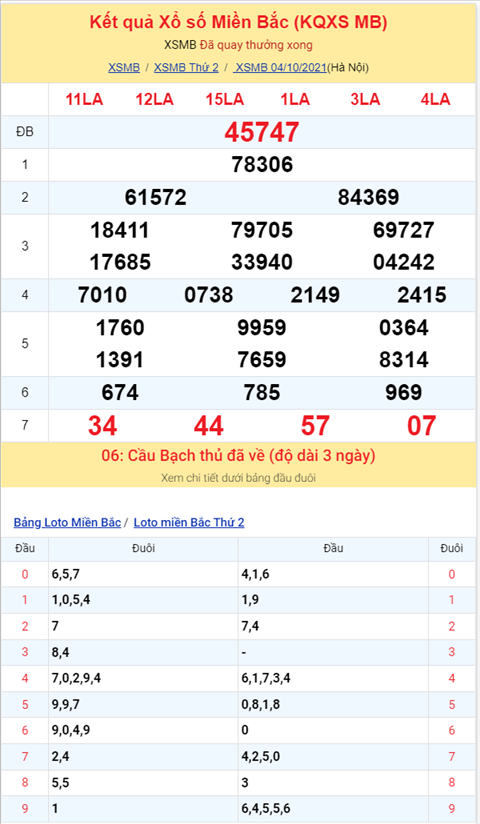Click the Đã quay thưởng xong status
Image resolution: width=480 pixels, height=824 pixels.
[x=256, y=45]
